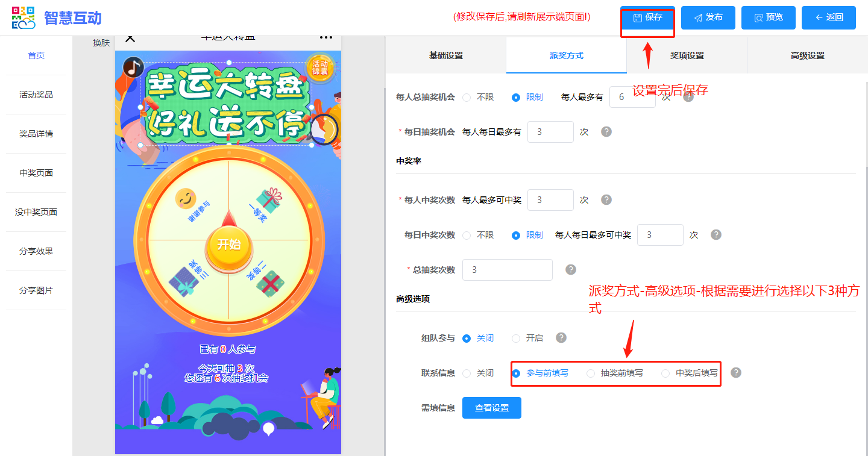
Task: Click the 活动锦囊 badge in preview
Action: click(319, 67)
